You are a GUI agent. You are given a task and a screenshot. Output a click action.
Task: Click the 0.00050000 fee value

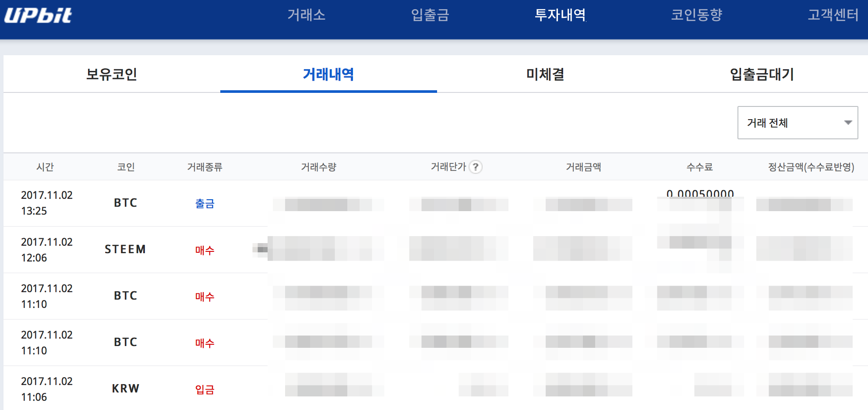[x=700, y=193]
